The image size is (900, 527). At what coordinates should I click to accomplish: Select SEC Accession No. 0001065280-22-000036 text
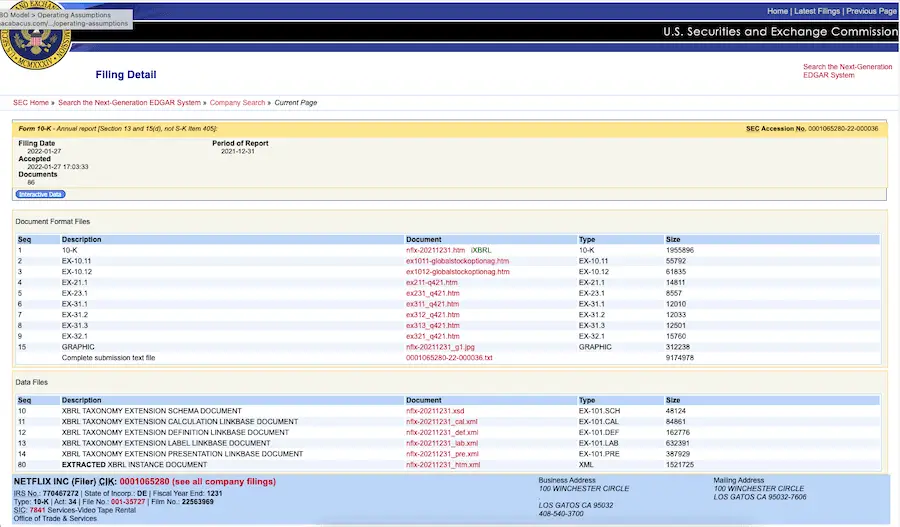click(x=812, y=129)
